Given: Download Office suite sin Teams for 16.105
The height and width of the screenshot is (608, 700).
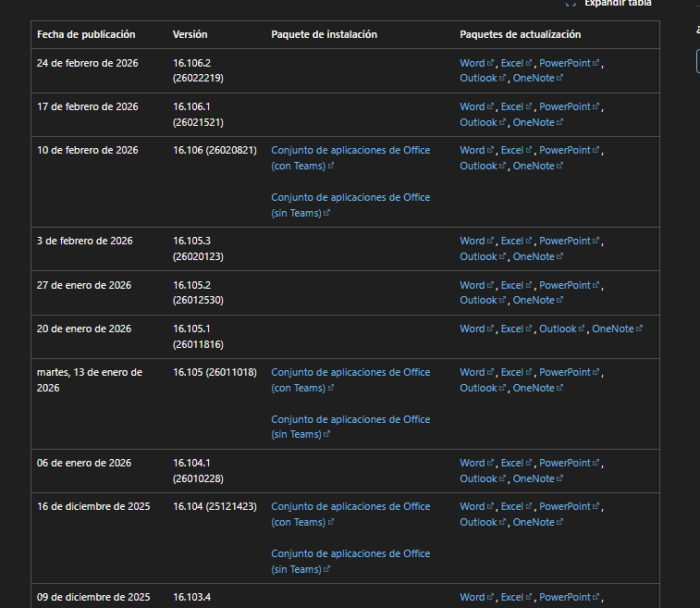Looking at the screenshot, I should click(350, 427).
